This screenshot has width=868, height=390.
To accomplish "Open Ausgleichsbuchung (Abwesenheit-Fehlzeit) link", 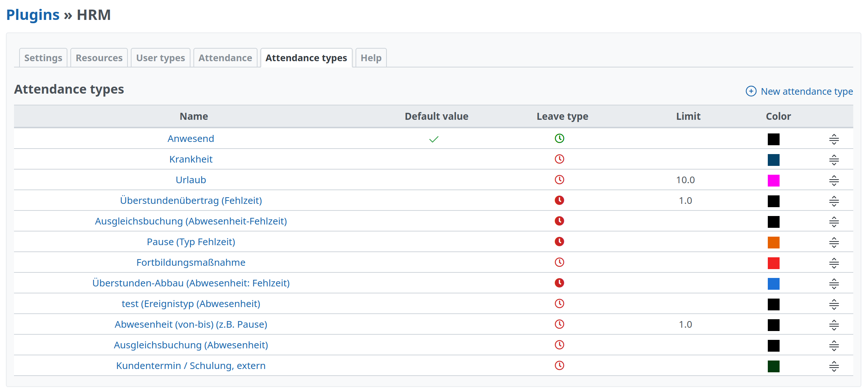I will 191,221.
